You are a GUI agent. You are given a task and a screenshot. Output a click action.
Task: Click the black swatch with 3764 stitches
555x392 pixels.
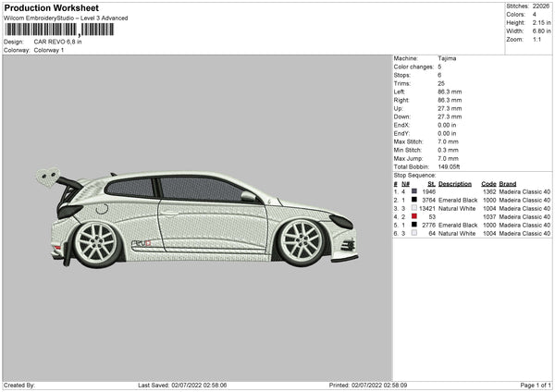point(413,200)
